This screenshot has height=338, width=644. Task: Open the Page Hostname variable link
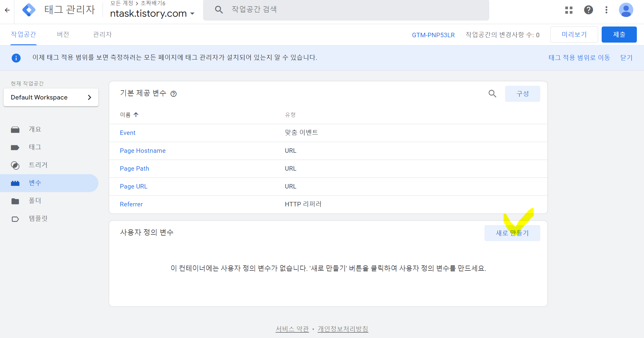pos(143,151)
